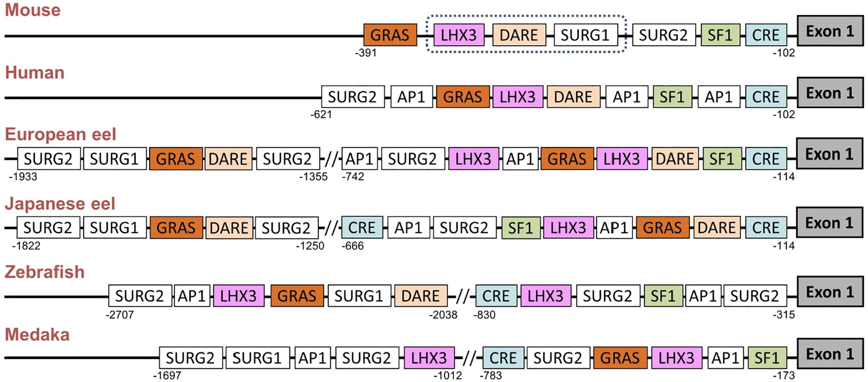The width and height of the screenshot is (868, 382).
Task: Click the Human species label
Action: click(x=34, y=73)
